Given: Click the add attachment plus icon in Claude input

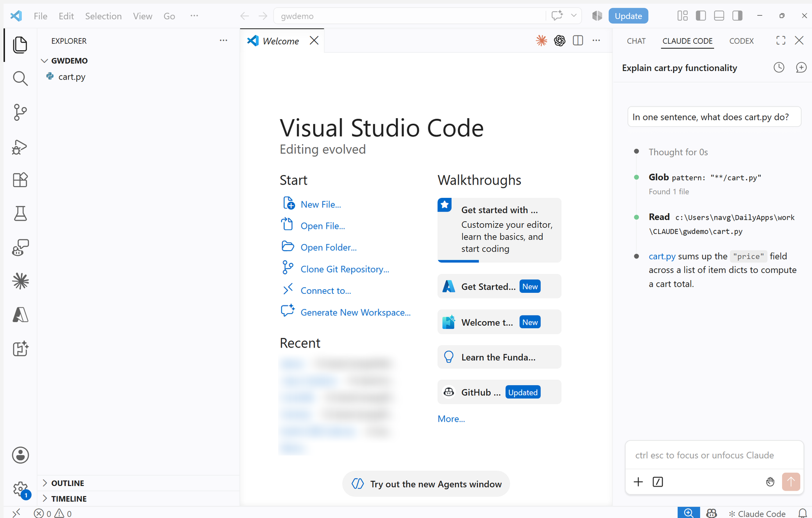Looking at the screenshot, I should 638,482.
